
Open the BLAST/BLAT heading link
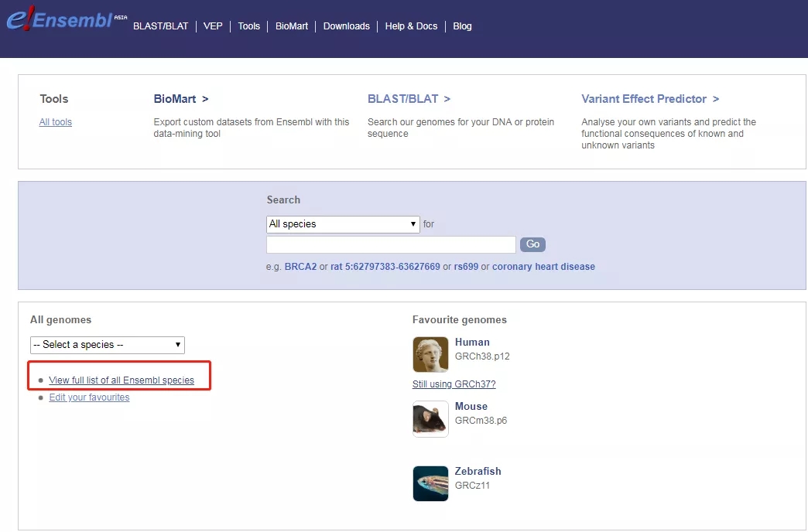tap(409, 99)
